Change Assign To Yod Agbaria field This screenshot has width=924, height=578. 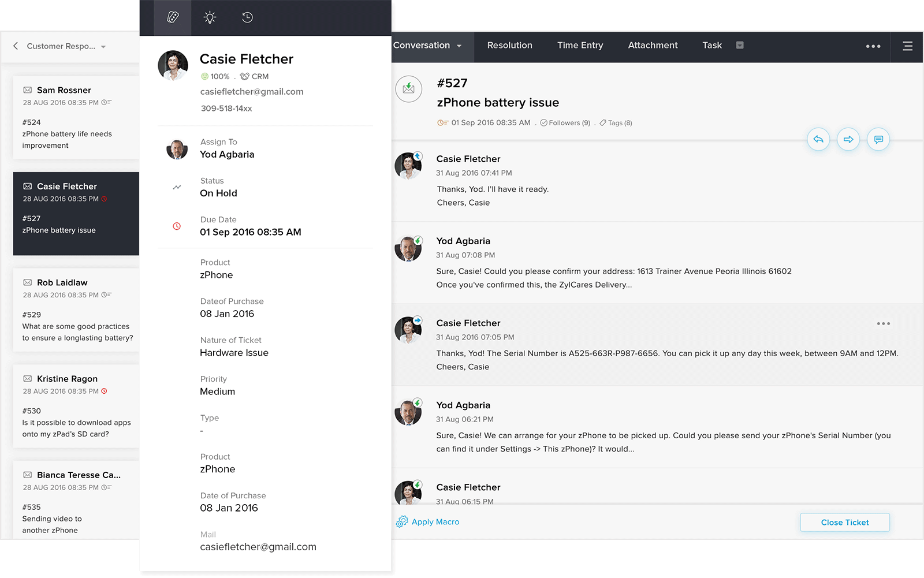coord(227,148)
